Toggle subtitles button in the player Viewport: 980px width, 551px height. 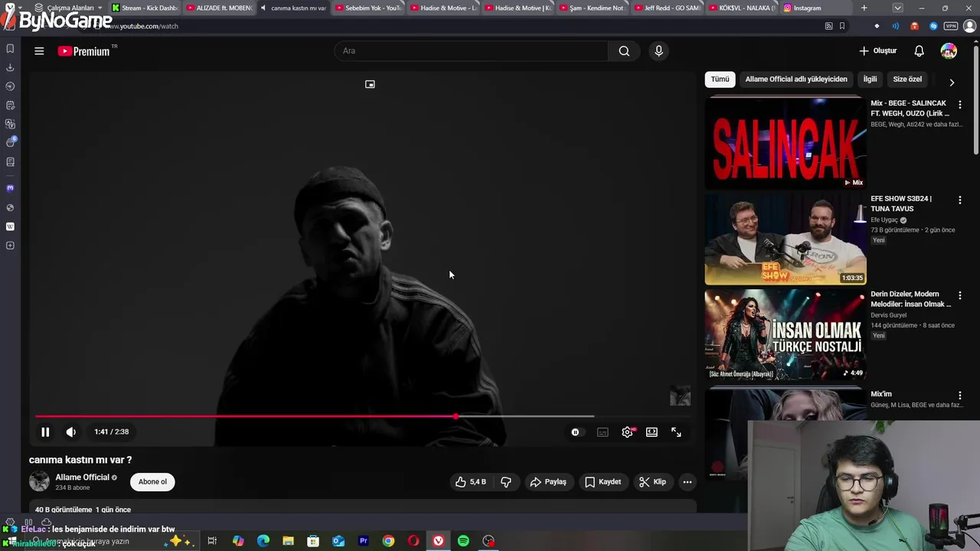pyautogui.click(x=603, y=432)
